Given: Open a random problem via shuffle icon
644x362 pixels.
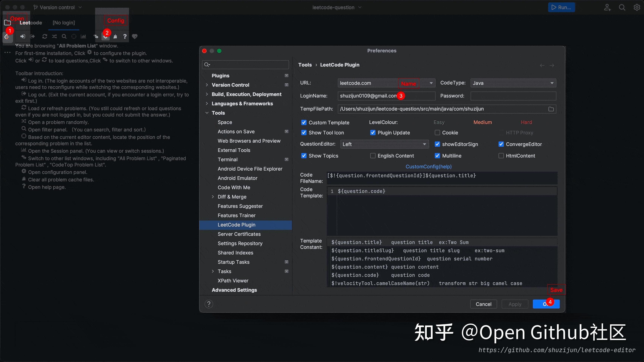Looking at the screenshot, I should [x=54, y=37].
